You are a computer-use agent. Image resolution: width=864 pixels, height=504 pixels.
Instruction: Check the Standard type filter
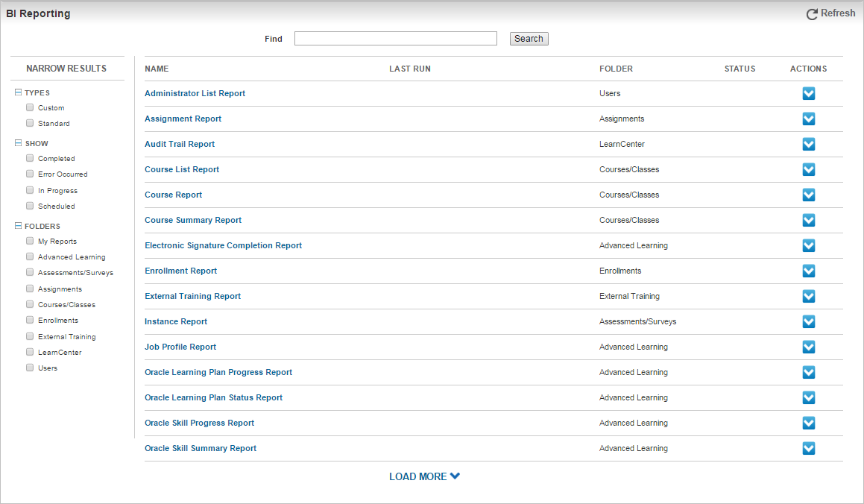tap(30, 123)
